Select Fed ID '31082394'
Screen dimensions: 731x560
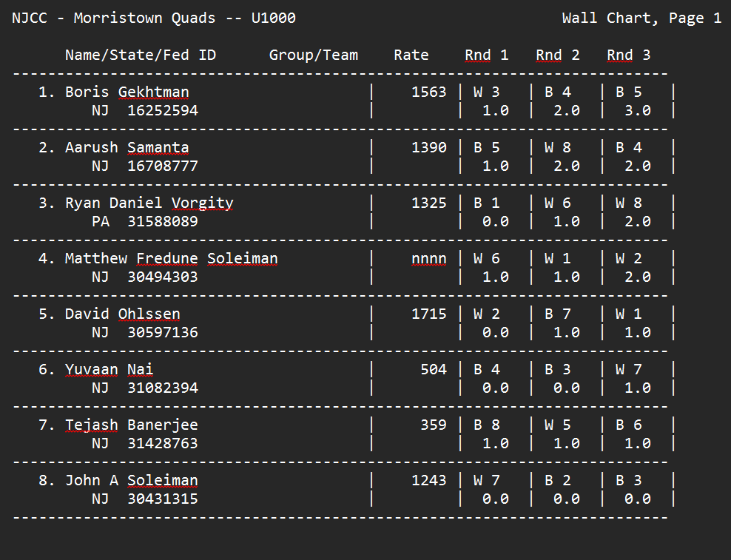pyautogui.click(x=163, y=388)
